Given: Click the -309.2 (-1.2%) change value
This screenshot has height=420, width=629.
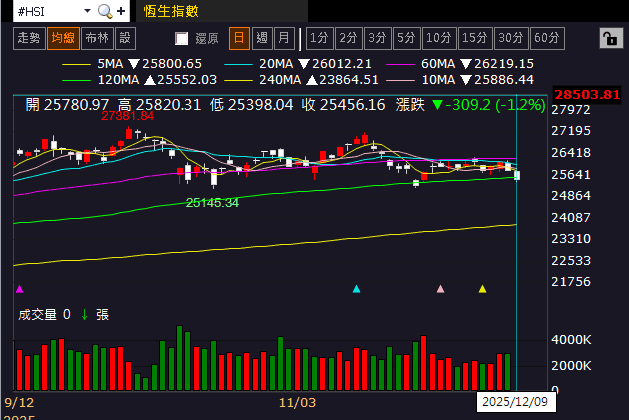Looking at the screenshot, I should [x=495, y=105].
